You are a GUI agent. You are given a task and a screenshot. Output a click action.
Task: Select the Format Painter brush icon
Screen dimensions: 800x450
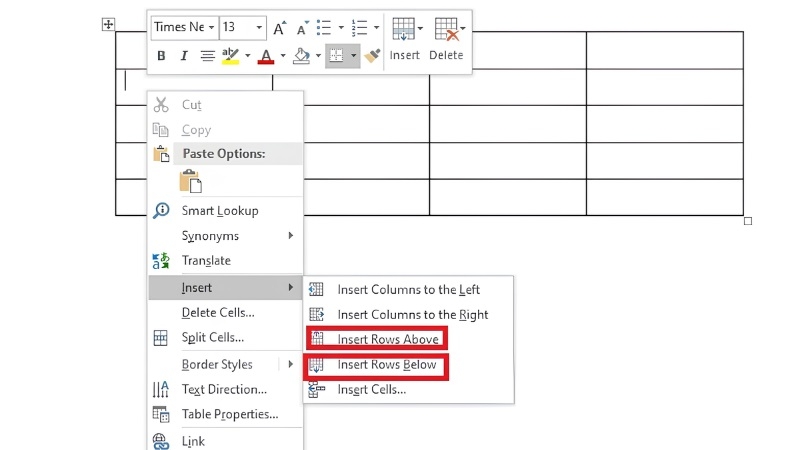pos(372,56)
